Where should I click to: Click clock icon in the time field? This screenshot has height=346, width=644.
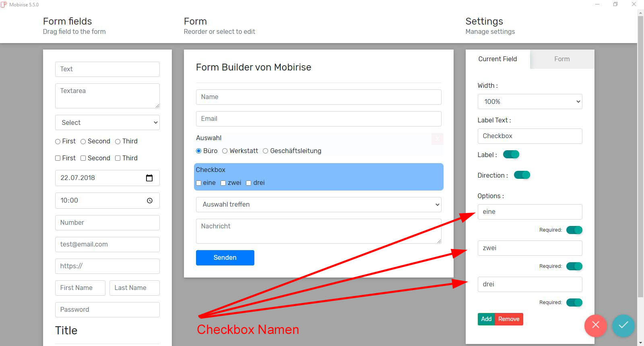pos(150,201)
